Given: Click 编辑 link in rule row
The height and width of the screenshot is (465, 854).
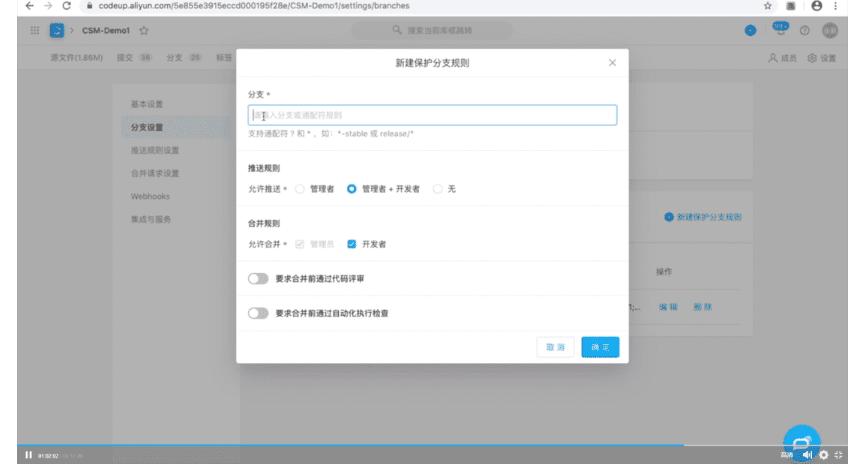Looking at the screenshot, I should (x=668, y=307).
